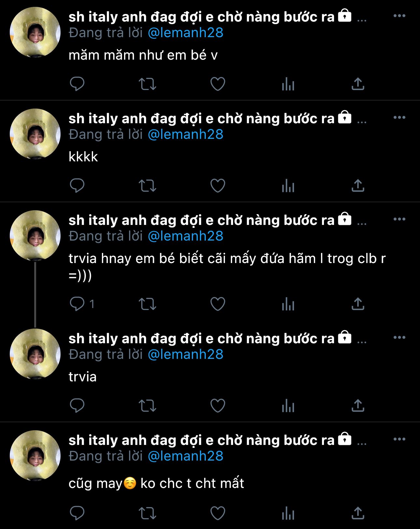Like the 'kkkk' tweet

[x=218, y=186]
